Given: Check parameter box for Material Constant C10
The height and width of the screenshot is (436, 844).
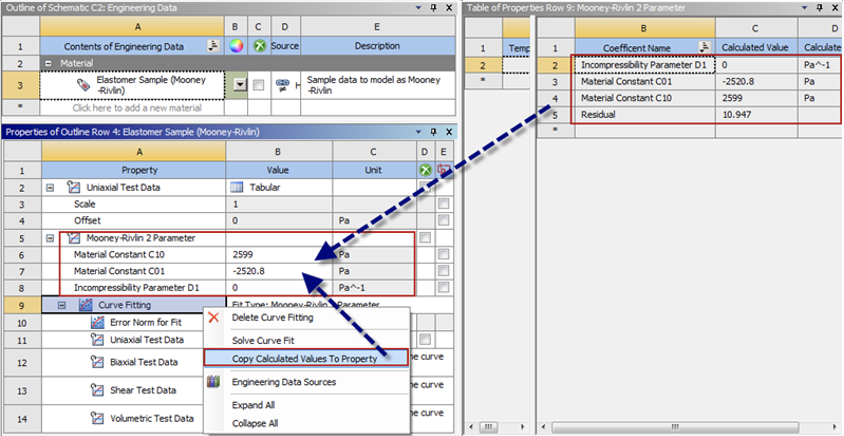Looking at the screenshot, I should click(443, 254).
